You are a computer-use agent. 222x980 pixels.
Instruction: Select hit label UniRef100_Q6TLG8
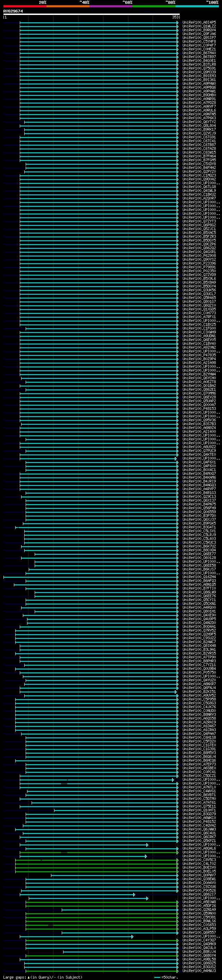(199, 187)
